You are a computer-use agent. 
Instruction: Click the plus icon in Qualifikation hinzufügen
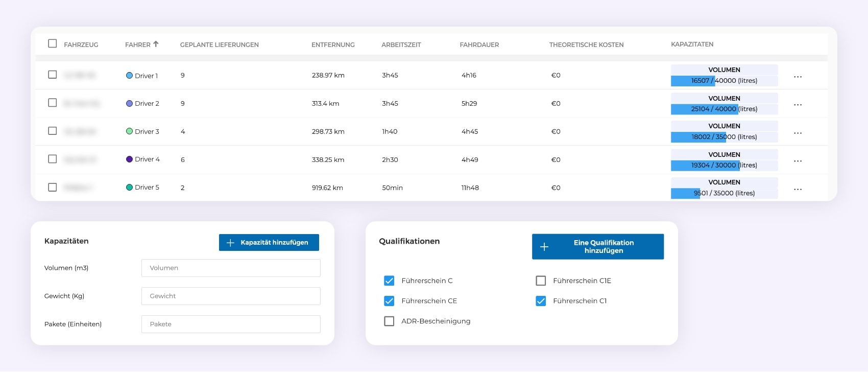(544, 247)
